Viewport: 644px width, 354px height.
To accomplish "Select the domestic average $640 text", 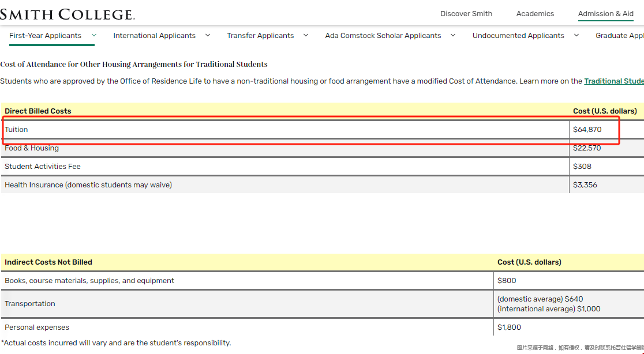I will (540, 299).
